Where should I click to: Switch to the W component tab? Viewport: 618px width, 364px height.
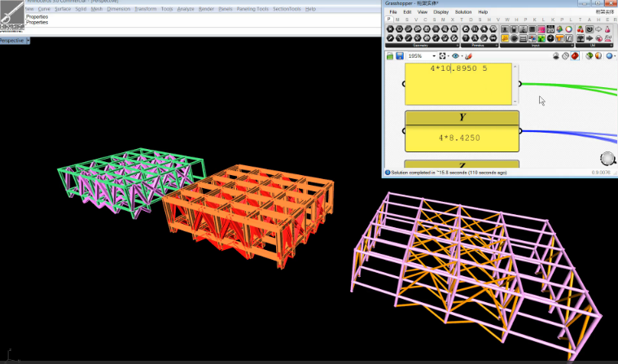[506, 20]
